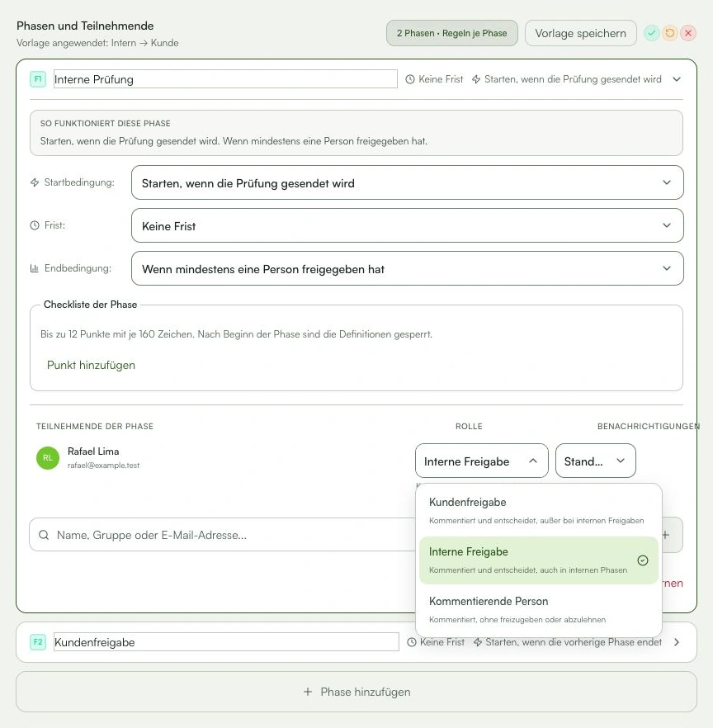Click the SO FUNKTIONIERT DIESE PHASE heading
This screenshot has height=728, width=713.
point(106,124)
